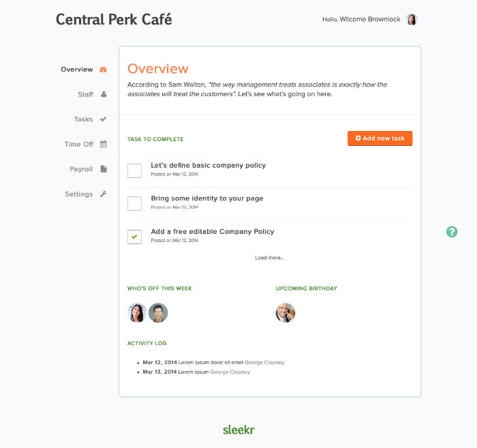The height and width of the screenshot is (448, 477).
Task: Click the sleekr logo in the footer
Action: pos(238,430)
